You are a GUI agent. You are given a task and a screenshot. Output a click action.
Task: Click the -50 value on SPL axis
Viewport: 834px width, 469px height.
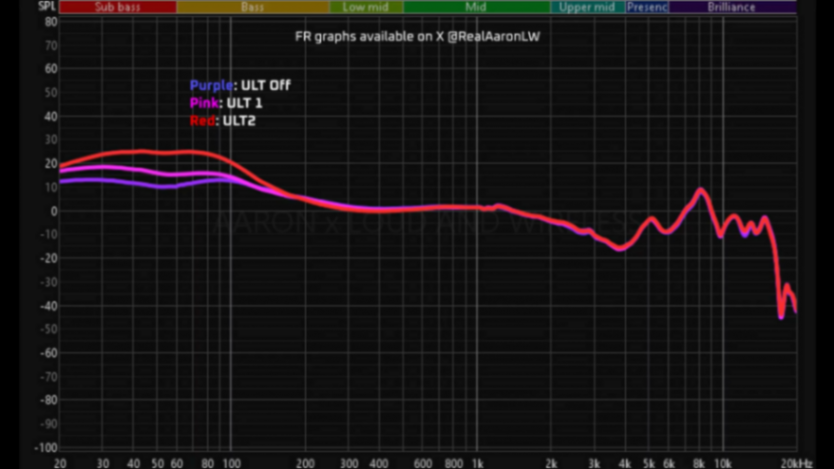48,329
